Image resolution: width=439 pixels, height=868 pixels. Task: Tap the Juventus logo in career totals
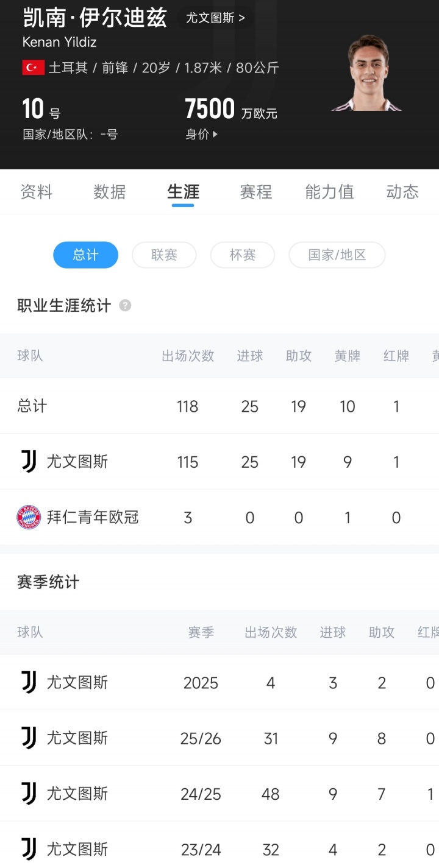click(29, 462)
